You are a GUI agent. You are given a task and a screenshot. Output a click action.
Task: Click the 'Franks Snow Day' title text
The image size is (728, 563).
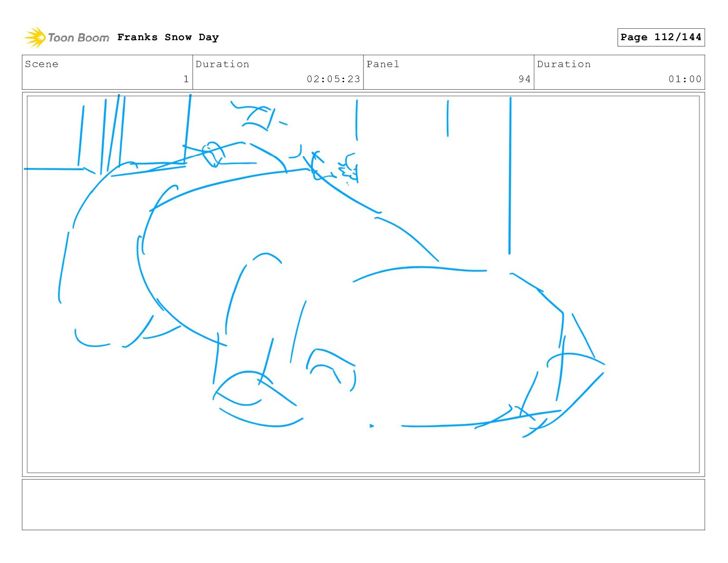tap(168, 38)
